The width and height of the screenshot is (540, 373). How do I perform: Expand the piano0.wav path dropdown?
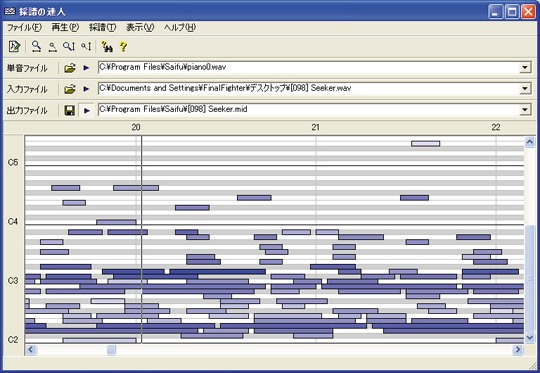[x=525, y=68]
